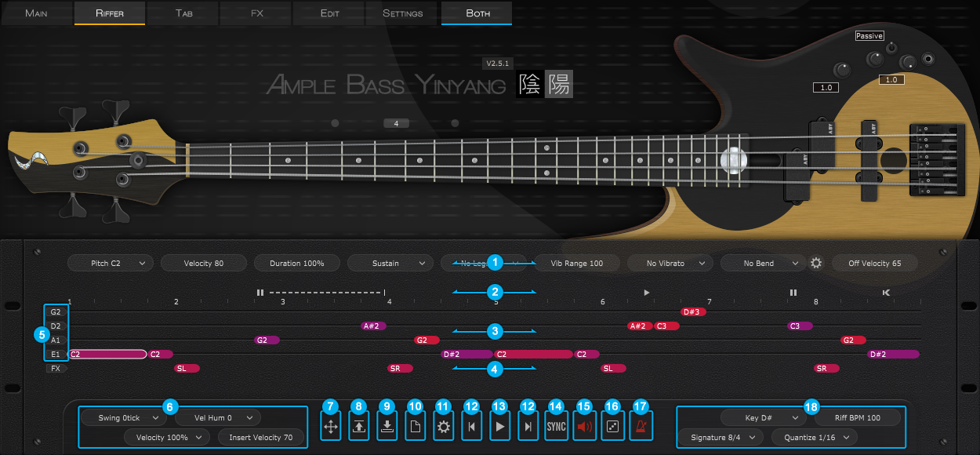Click the K end marker in the ruler

[886, 293]
